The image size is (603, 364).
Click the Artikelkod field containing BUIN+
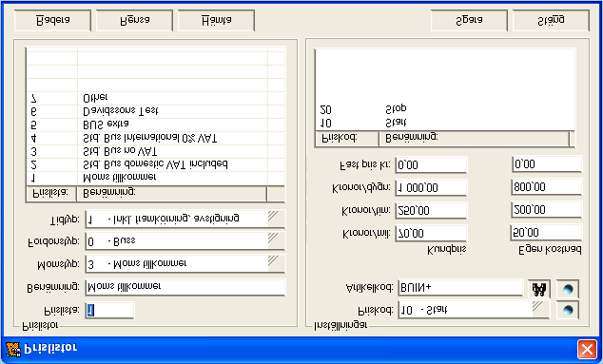click(x=460, y=288)
